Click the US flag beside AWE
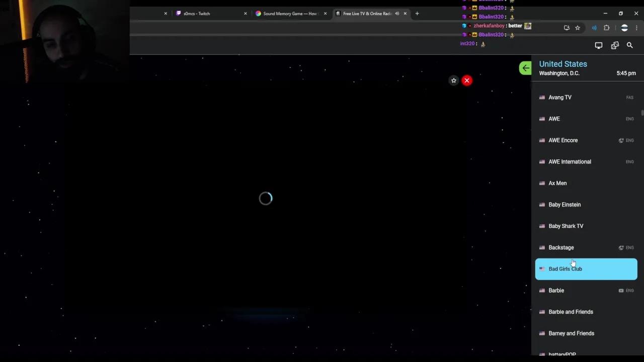 (542, 119)
